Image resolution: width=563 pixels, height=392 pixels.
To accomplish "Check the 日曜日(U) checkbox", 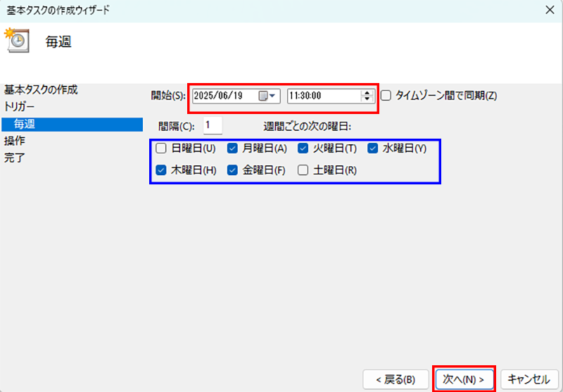I will click(x=161, y=148).
